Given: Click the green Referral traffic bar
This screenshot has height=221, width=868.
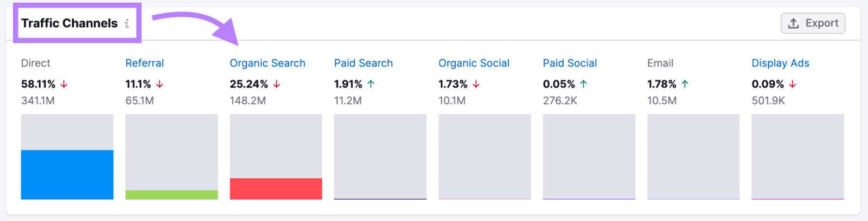Looking at the screenshot, I should tap(171, 195).
